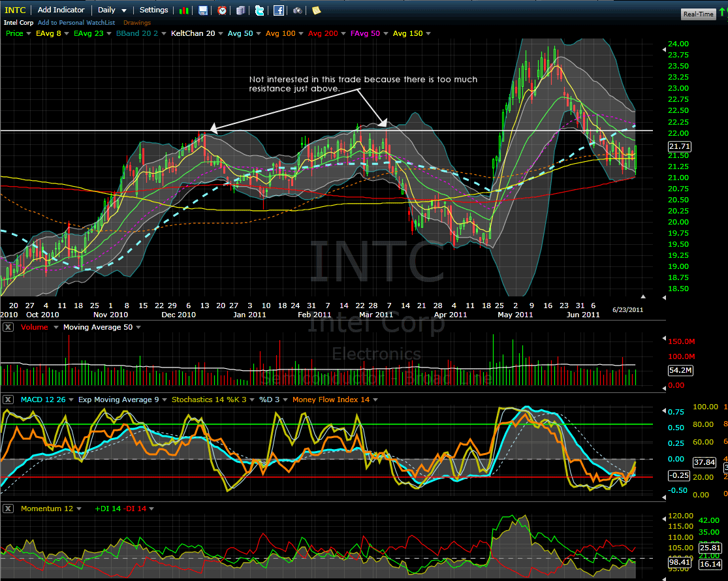Image resolution: width=728 pixels, height=581 pixels.
Task: Click the May 2011 time axis label
Action: [x=515, y=315]
